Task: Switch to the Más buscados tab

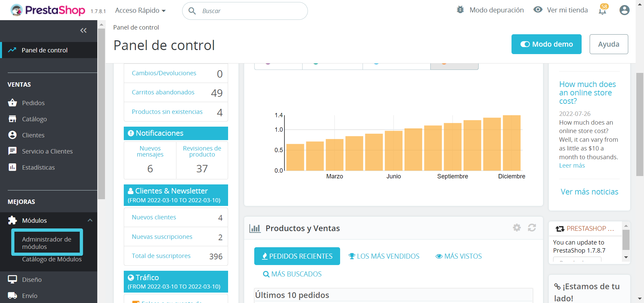Action: pyautogui.click(x=292, y=274)
